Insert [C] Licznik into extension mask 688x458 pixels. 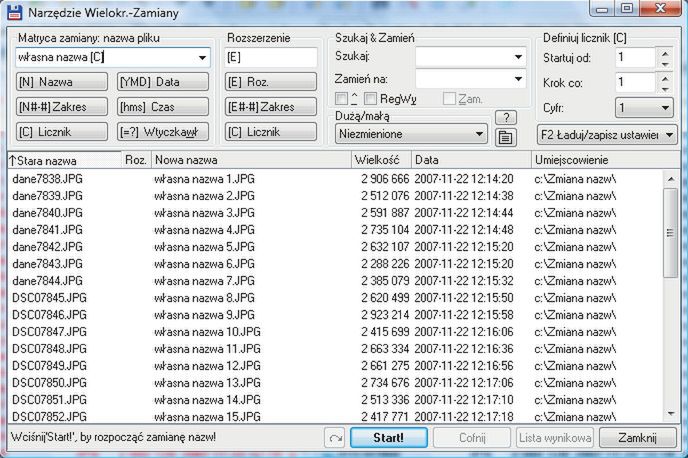271,132
